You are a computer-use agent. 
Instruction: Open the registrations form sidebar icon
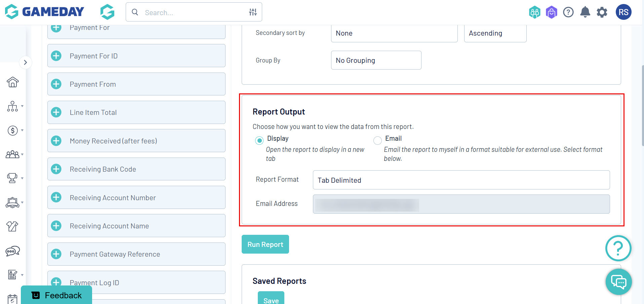pyautogui.click(x=12, y=275)
